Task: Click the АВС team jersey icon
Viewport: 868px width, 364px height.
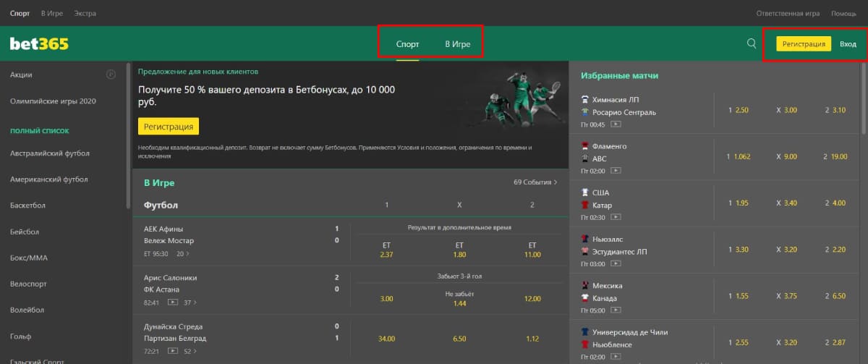Action: click(x=585, y=158)
